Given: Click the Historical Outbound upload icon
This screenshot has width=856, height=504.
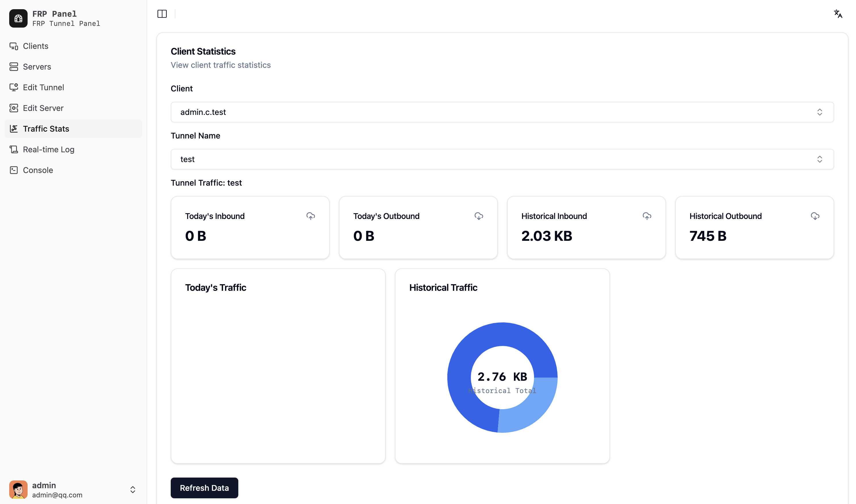Looking at the screenshot, I should click(x=815, y=216).
